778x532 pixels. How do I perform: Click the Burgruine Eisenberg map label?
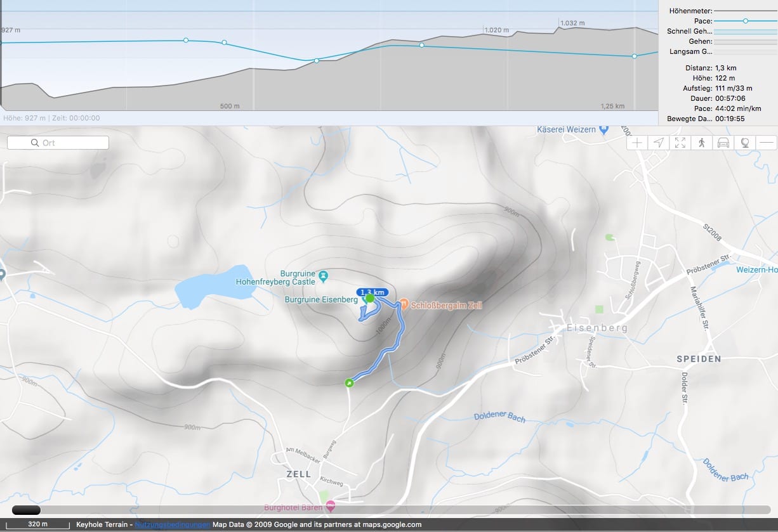321,300
